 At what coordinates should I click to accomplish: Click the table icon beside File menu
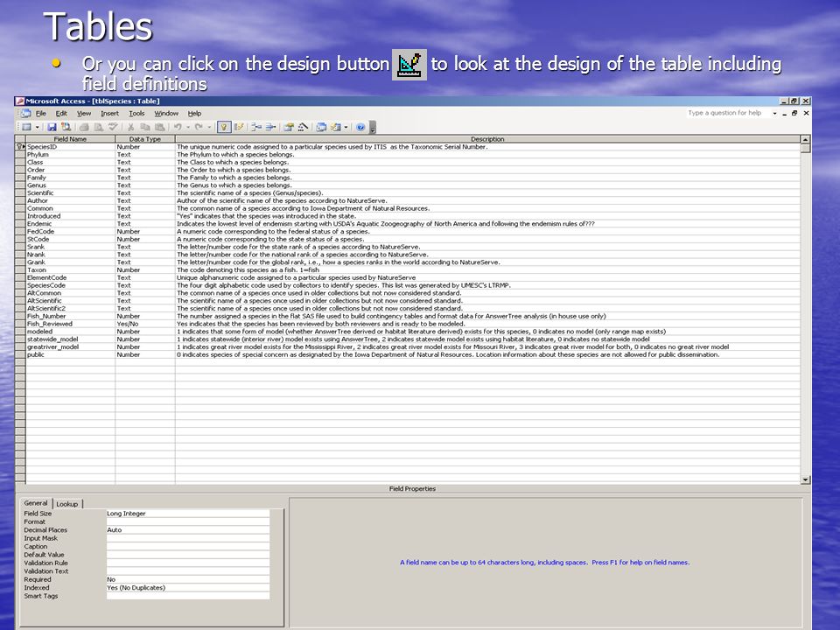(25, 114)
